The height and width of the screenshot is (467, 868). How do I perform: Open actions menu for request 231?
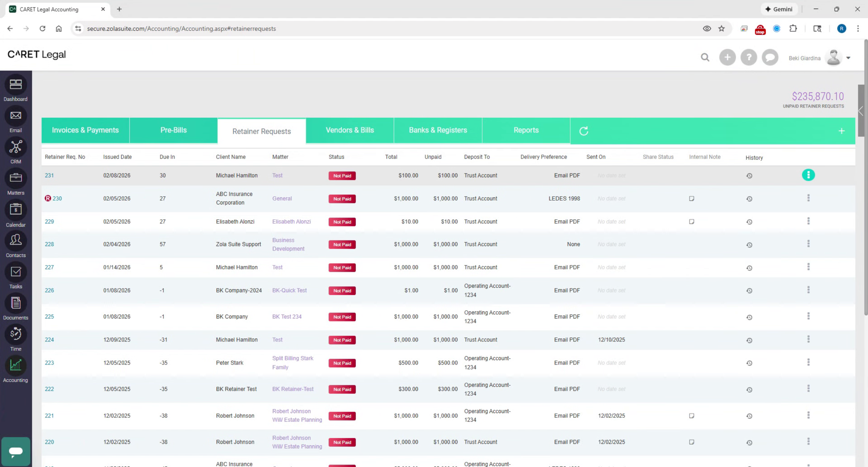point(808,175)
